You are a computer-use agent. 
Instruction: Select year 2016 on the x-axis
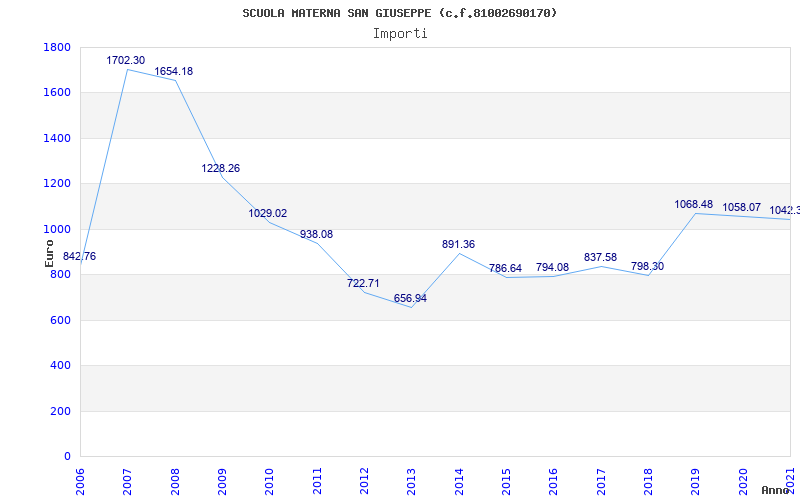554,481
